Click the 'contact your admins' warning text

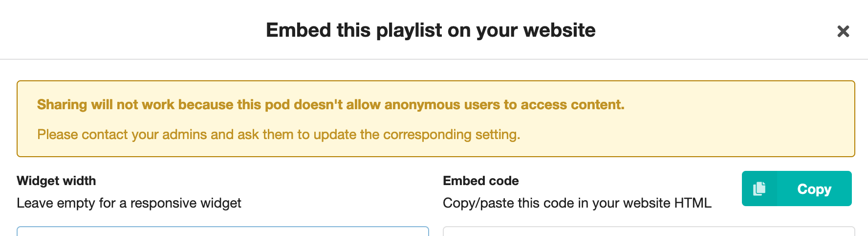[279, 134]
